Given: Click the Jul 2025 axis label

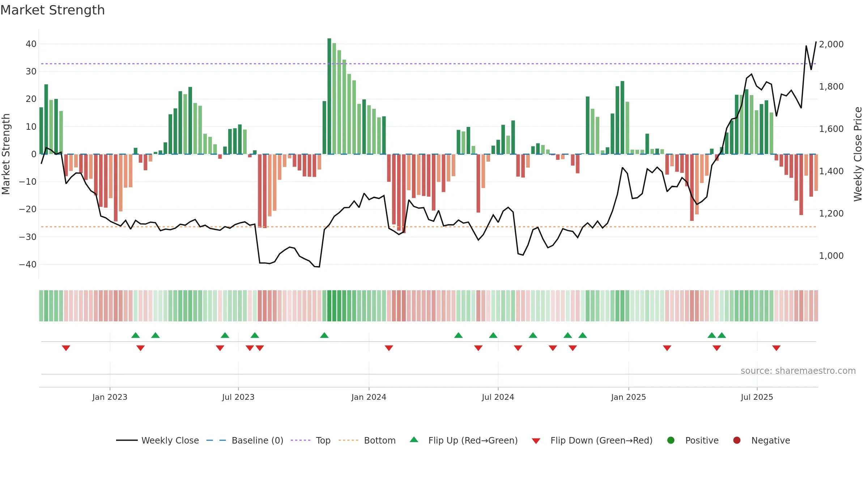Looking at the screenshot, I should click(757, 397).
